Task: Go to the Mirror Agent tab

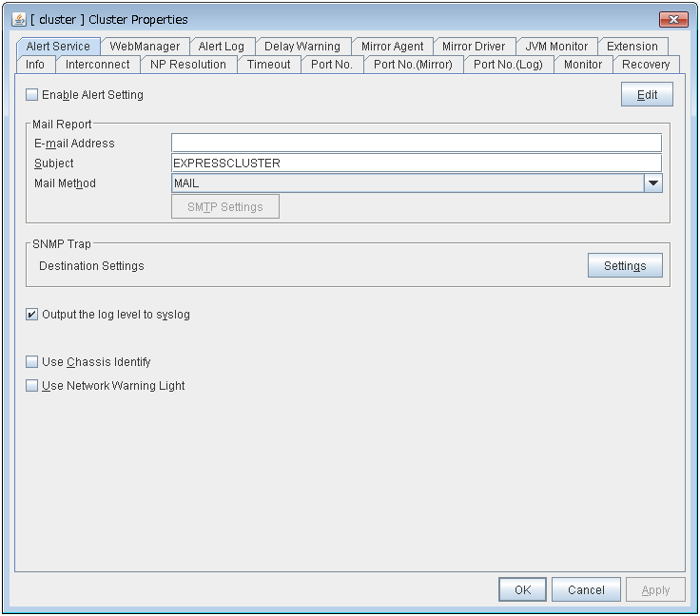Action: coord(392,46)
